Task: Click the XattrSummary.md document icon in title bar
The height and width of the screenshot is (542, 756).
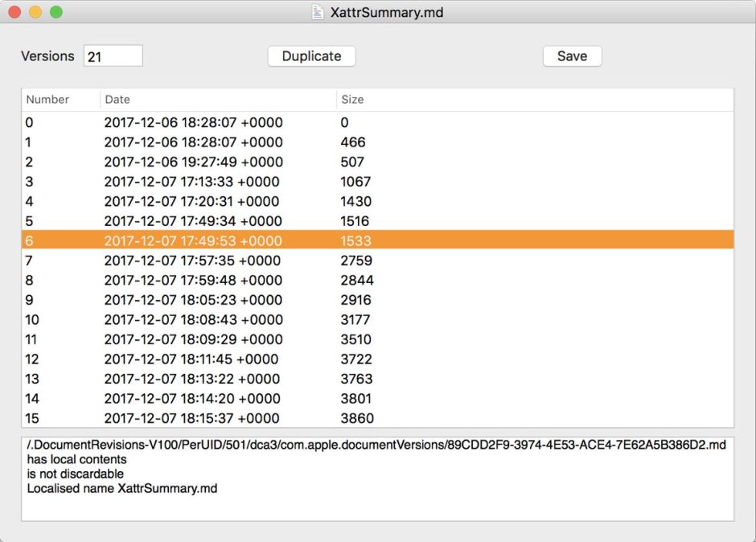Action: [318, 12]
